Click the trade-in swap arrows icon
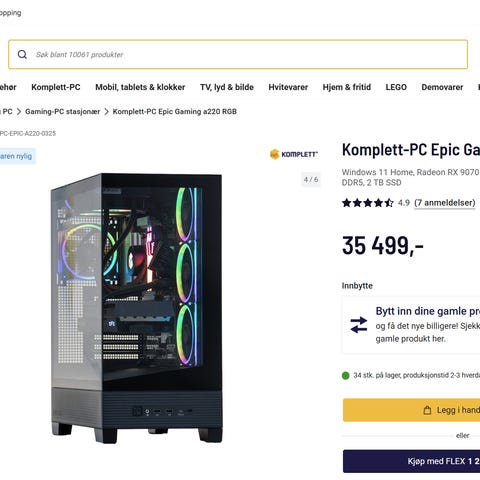The height and width of the screenshot is (480, 480). pyautogui.click(x=359, y=325)
